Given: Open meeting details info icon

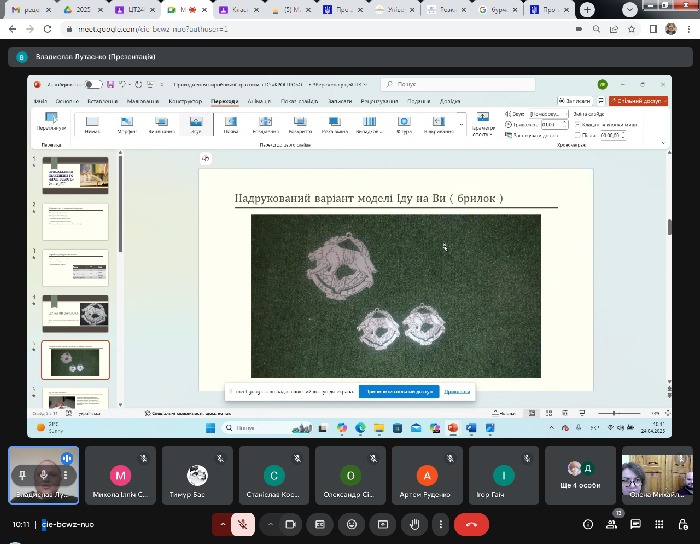Looking at the screenshot, I should click(587, 524).
